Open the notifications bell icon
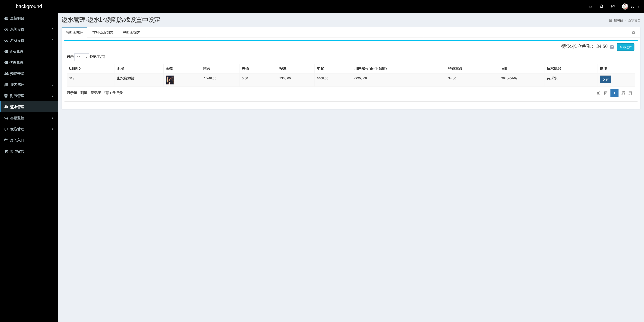This screenshot has width=644, height=322. pyautogui.click(x=602, y=7)
